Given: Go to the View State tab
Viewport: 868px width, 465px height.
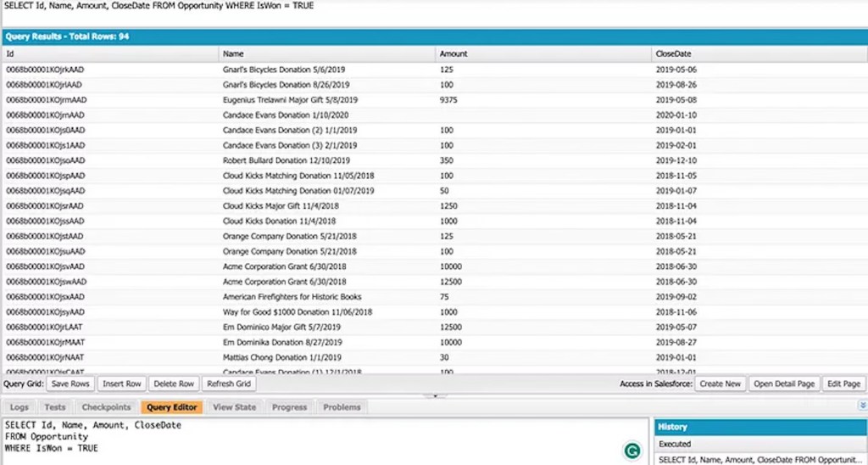Looking at the screenshot, I should pos(235,407).
